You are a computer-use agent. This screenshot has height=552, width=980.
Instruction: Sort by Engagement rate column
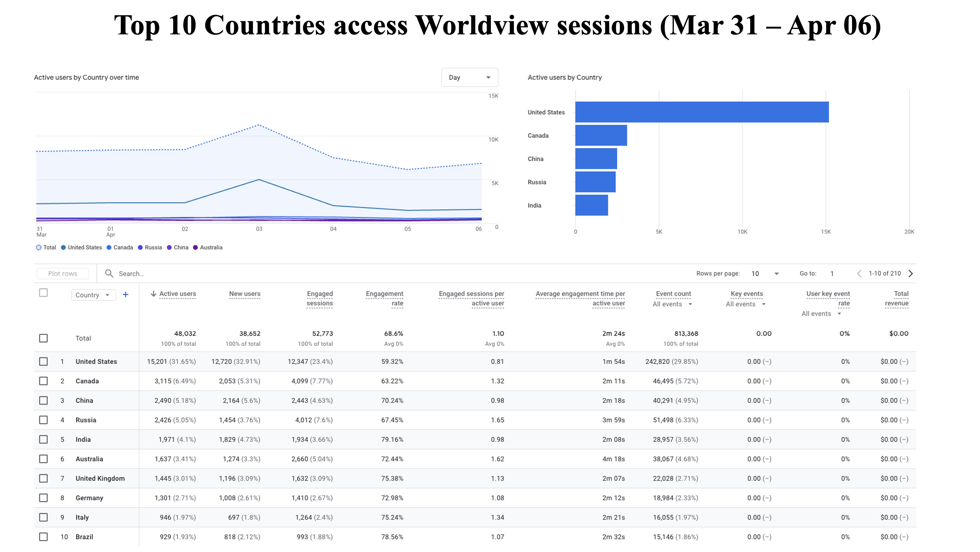[384, 298]
